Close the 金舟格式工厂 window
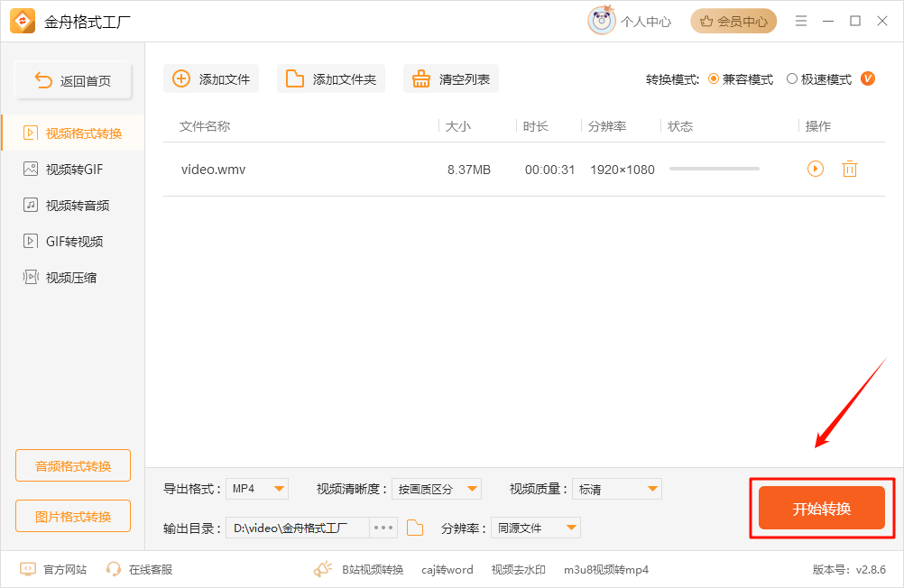The height and width of the screenshot is (588, 904). click(882, 22)
